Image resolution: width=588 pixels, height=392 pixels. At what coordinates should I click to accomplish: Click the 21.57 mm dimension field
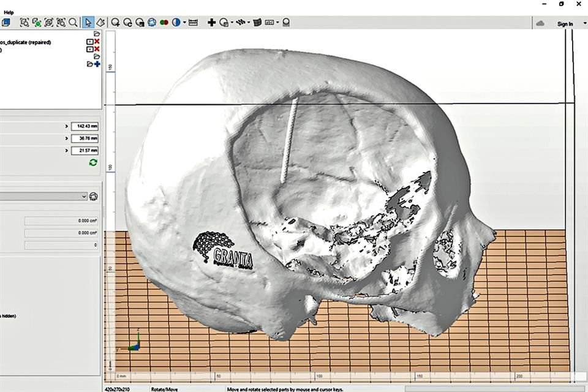(x=85, y=151)
